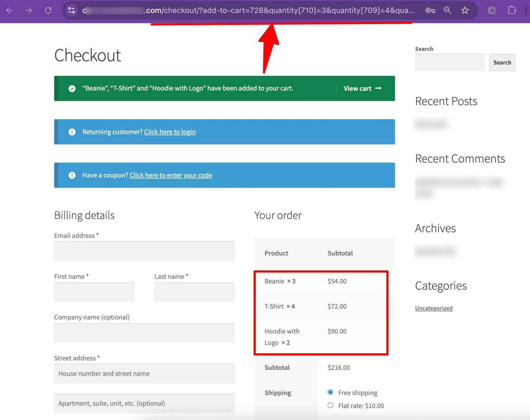Click the Street address field
This screenshot has width=530, height=420.
pyautogui.click(x=144, y=373)
